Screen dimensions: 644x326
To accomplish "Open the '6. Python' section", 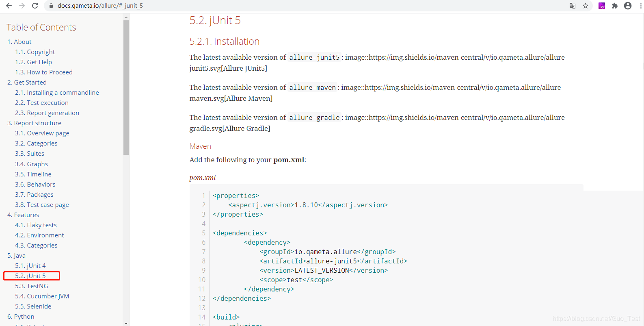I will click(20, 316).
